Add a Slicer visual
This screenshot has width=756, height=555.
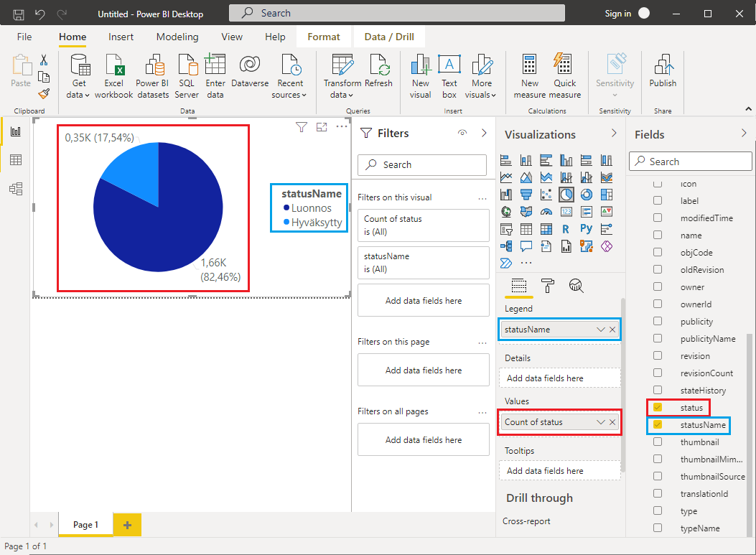(x=506, y=228)
